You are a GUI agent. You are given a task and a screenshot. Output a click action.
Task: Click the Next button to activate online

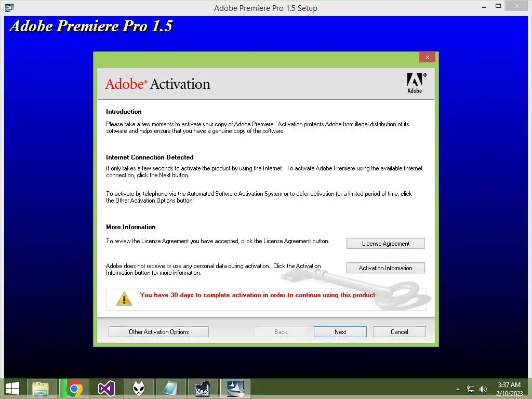pyautogui.click(x=340, y=332)
